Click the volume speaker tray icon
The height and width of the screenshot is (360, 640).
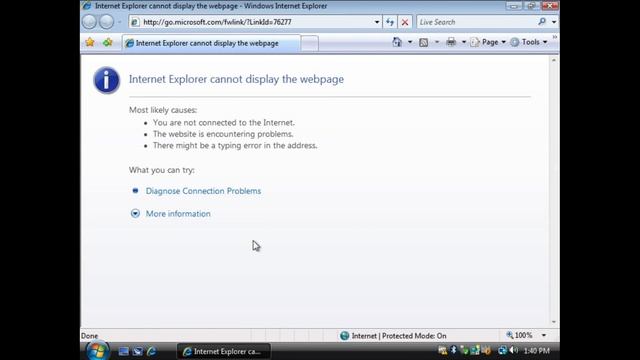(514, 351)
